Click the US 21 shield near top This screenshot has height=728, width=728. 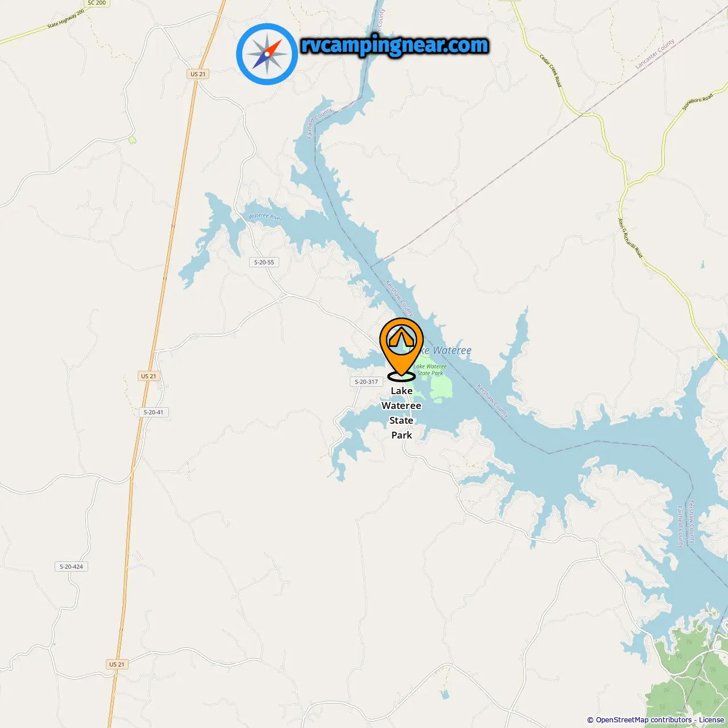click(x=198, y=74)
